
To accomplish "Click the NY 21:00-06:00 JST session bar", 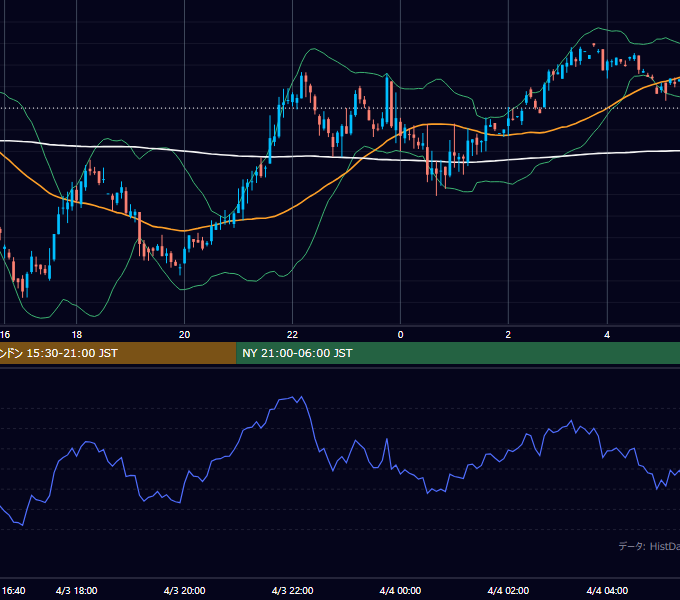I will (x=458, y=353).
